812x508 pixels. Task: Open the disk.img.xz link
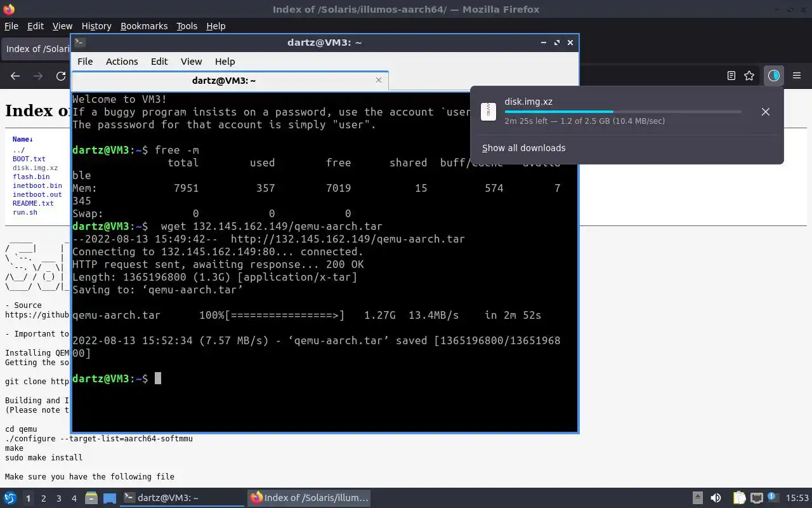(35, 168)
